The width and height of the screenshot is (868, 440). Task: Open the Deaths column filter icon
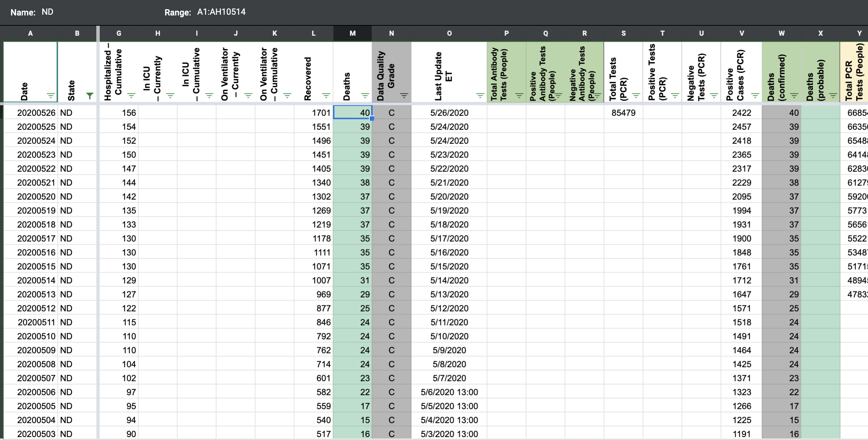click(x=365, y=96)
